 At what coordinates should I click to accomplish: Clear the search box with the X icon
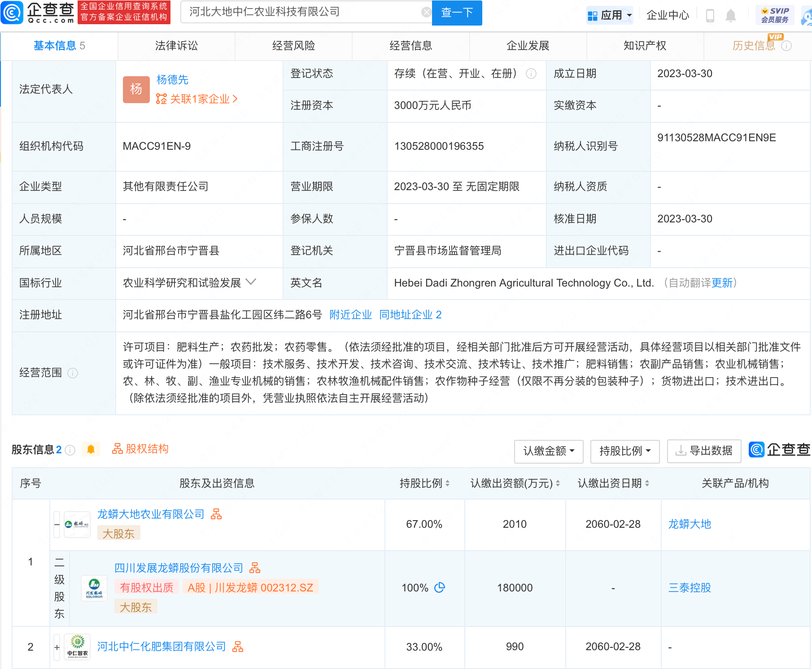pos(426,13)
